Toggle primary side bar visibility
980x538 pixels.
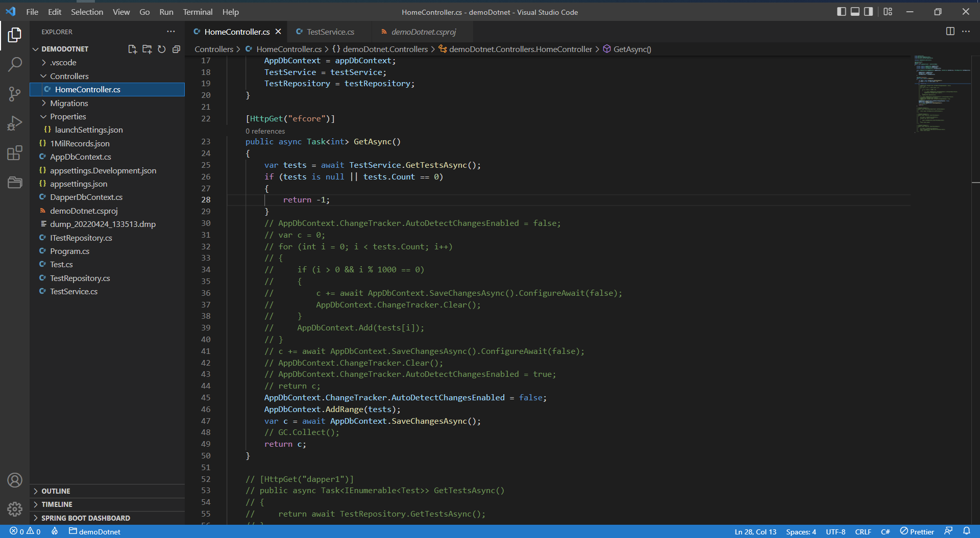(x=842, y=12)
